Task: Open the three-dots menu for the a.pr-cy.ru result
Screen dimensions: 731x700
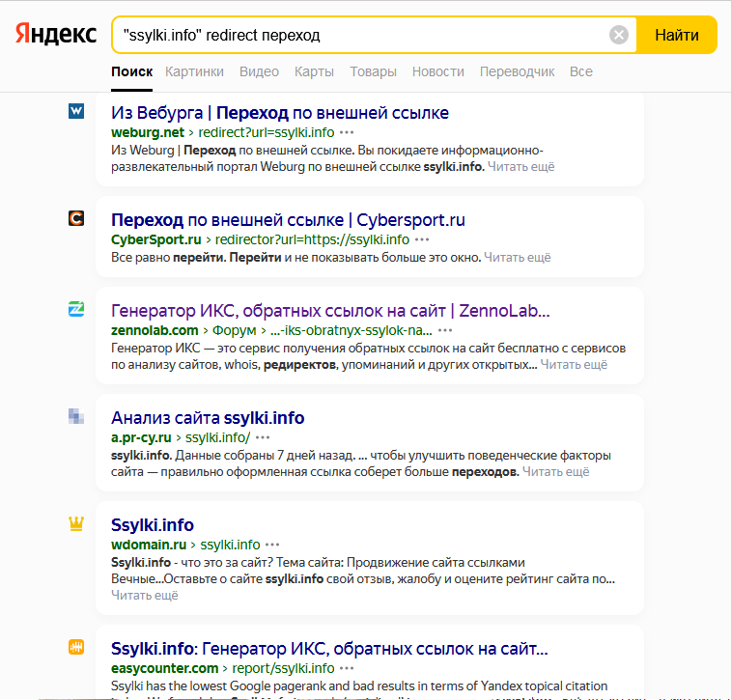Action: [263, 438]
